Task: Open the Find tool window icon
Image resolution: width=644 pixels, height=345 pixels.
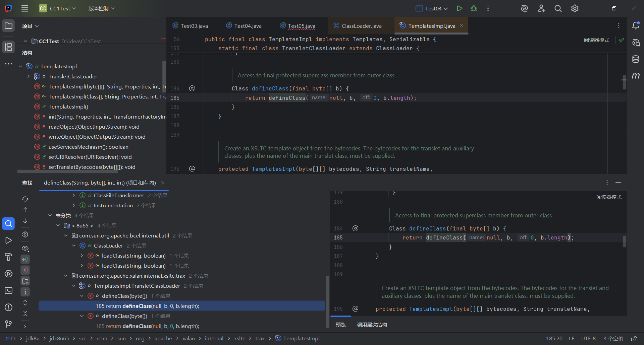Action: pyautogui.click(x=9, y=223)
